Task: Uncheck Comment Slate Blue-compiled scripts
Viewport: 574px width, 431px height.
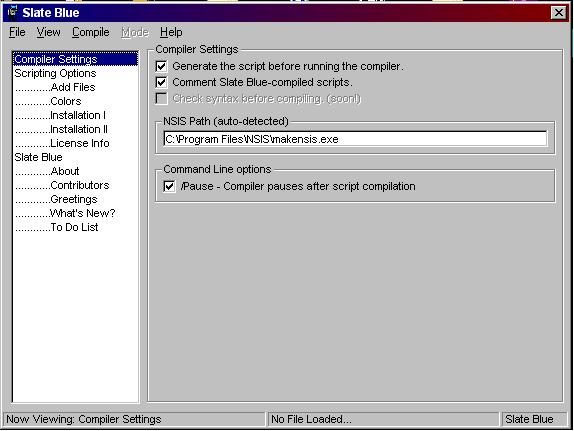Action: click(x=161, y=82)
